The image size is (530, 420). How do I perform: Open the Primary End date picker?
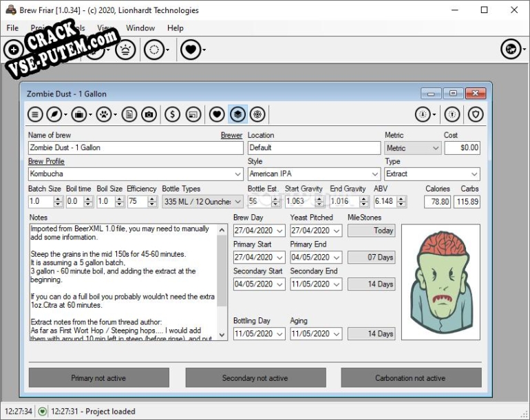[x=337, y=258]
